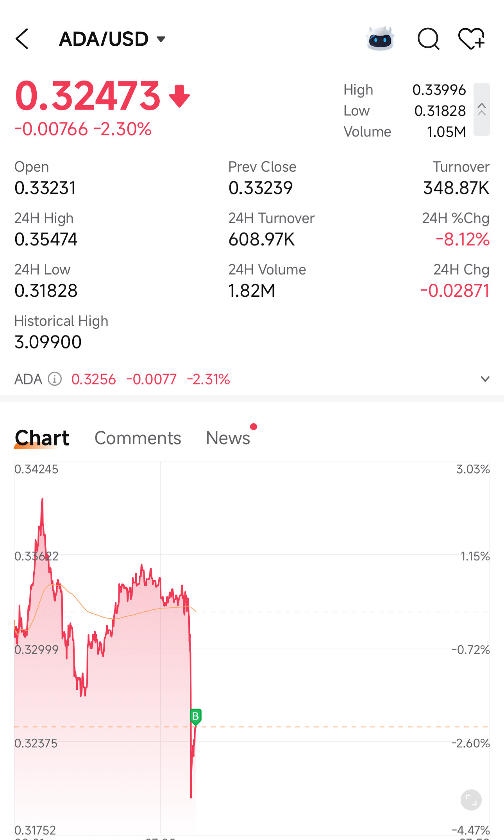The width and height of the screenshot is (504, 840).
Task: Switch to the Comments tab
Action: (x=138, y=438)
